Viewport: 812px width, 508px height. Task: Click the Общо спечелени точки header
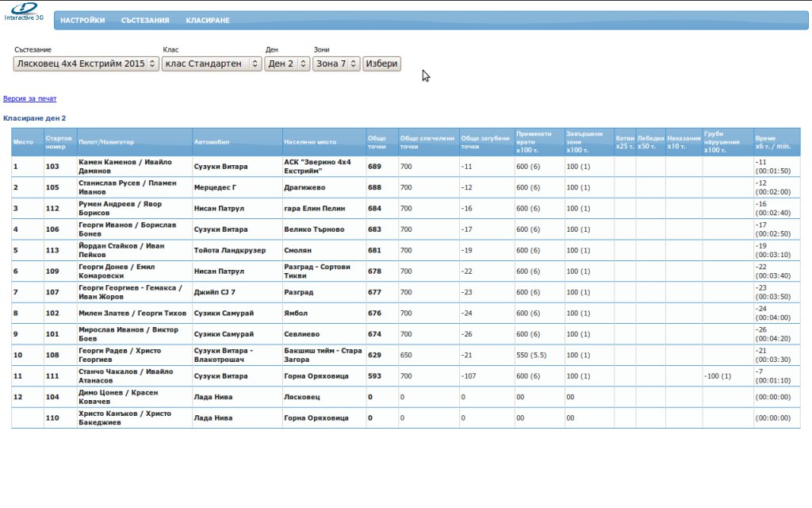click(428, 142)
